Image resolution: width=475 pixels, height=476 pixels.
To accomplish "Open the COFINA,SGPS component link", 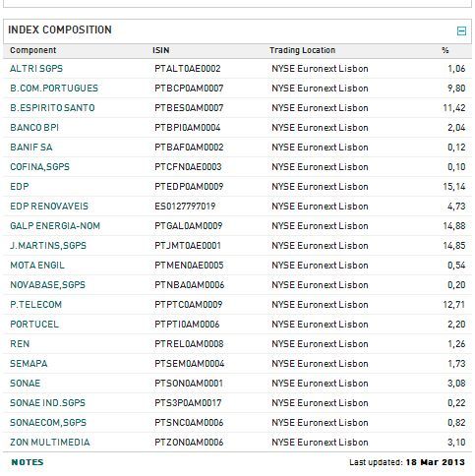I will (39, 167).
